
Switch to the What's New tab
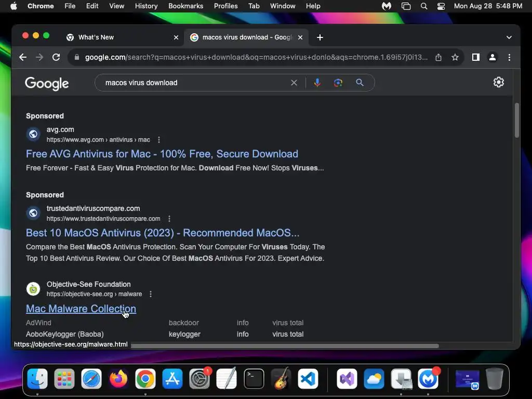(x=123, y=37)
